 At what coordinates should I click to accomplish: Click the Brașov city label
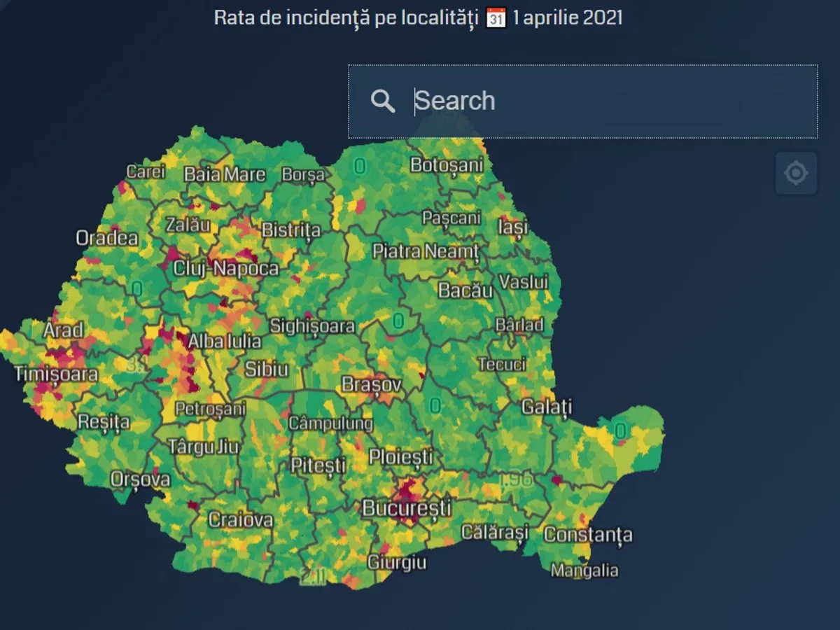pos(372,384)
